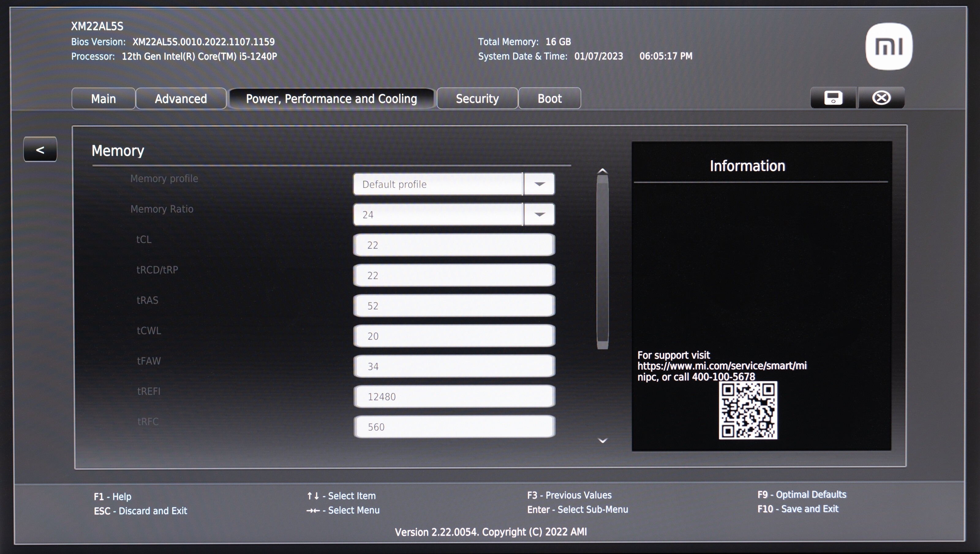This screenshot has width=980, height=554.
Task: Select Power, Performance and Cooling tab
Action: pos(331,99)
